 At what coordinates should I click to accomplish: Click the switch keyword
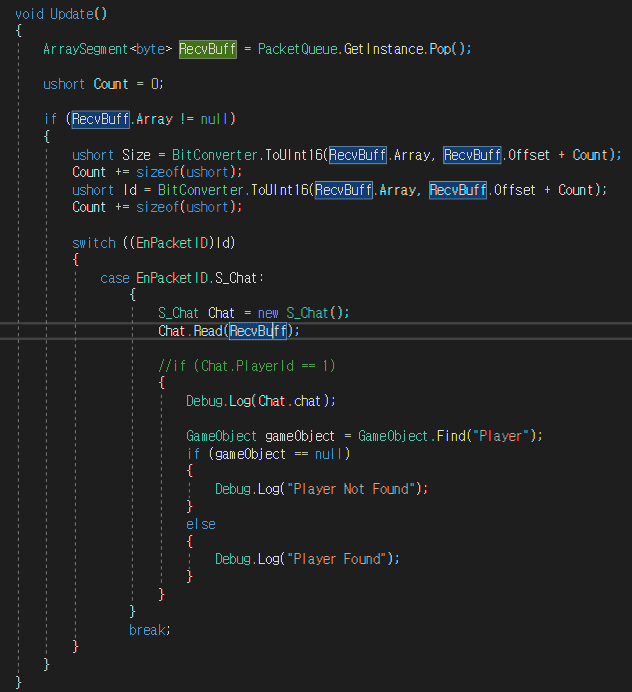click(94, 243)
